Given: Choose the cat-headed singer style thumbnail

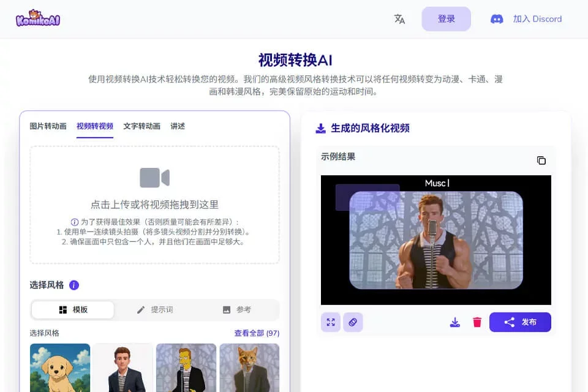Looking at the screenshot, I should [x=249, y=367].
